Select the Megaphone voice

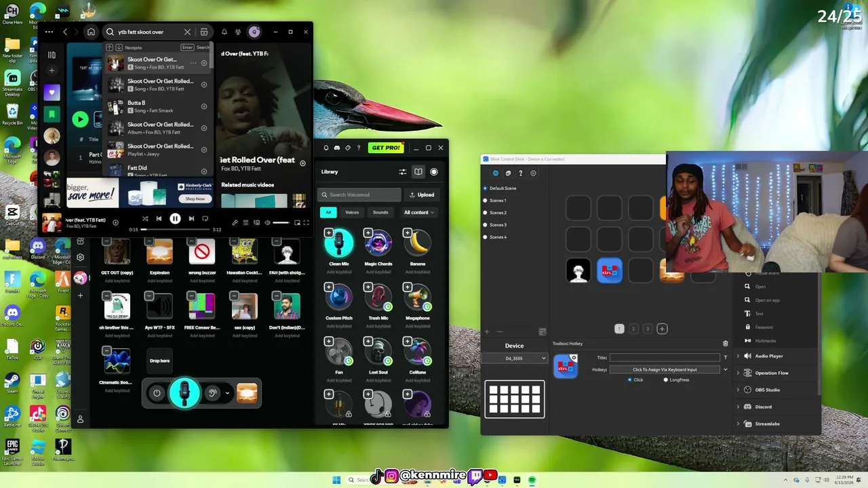(418, 298)
